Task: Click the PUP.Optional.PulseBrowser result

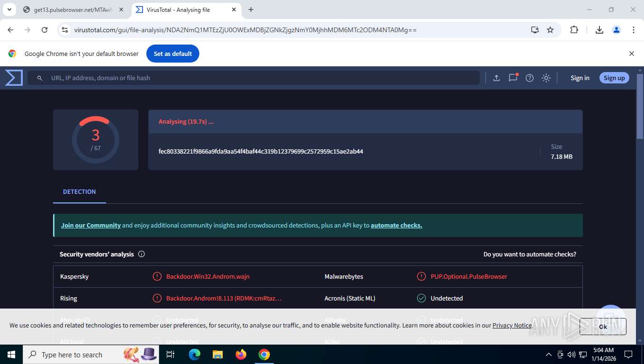Action: point(469,276)
